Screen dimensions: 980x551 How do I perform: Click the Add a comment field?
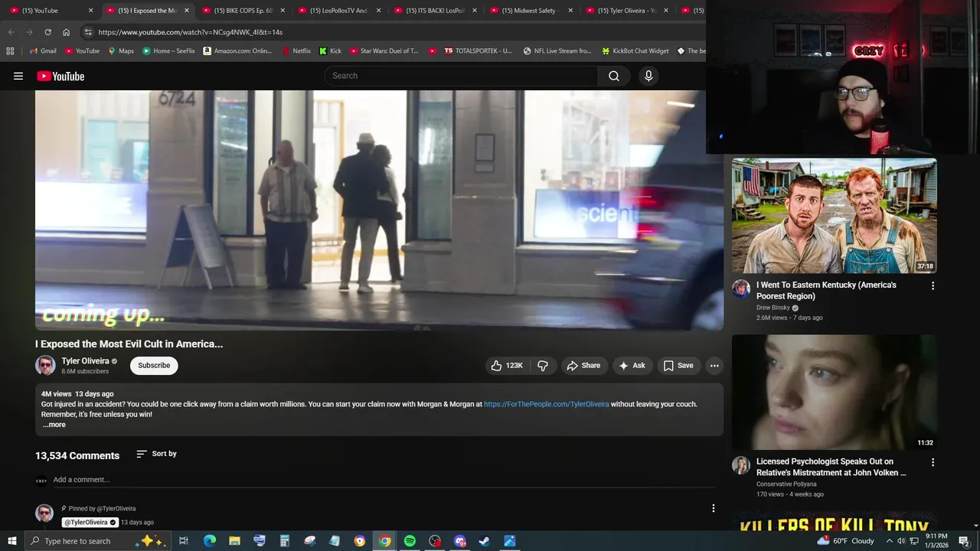pyautogui.click(x=383, y=480)
